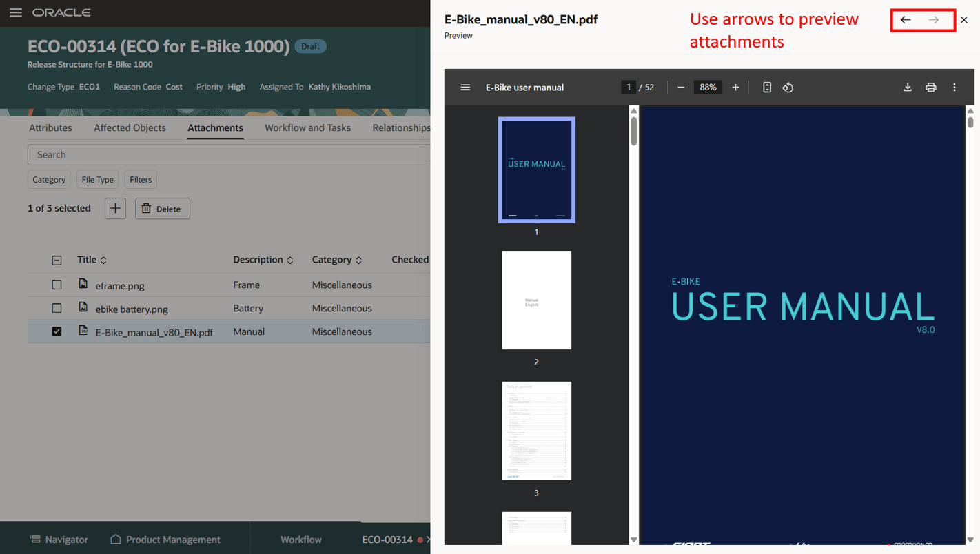
Task: Download the E-Bike manual PDF
Action: [x=908, y=88]
